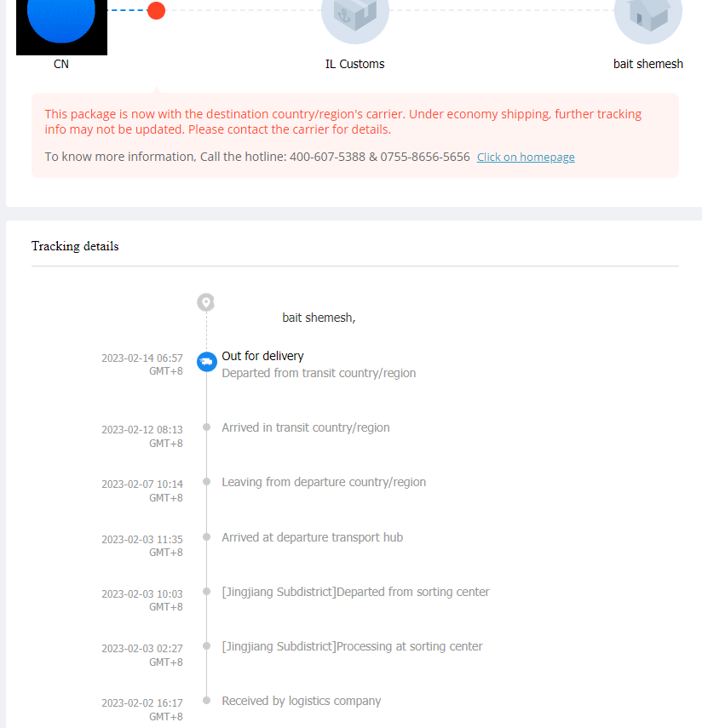The image size is (702, 728).
Task: Click the marker dot for Departed from sorting center
Action: click(207, 591)
